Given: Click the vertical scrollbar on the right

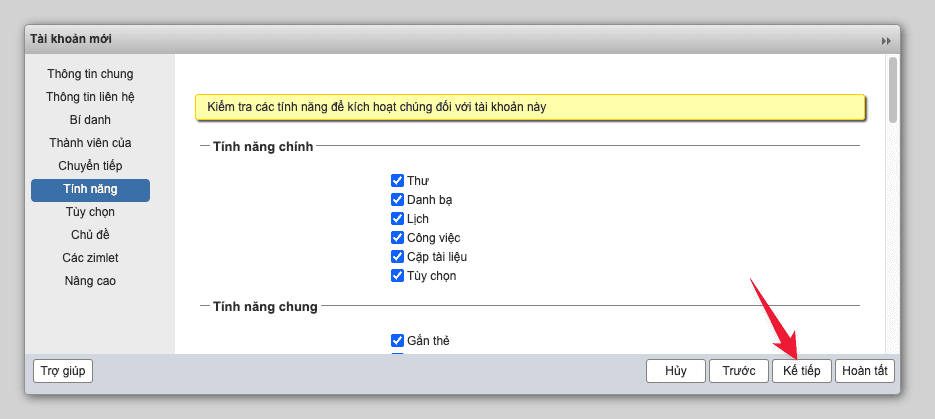Looking at the screenshot, I should [x=892, y=90].
